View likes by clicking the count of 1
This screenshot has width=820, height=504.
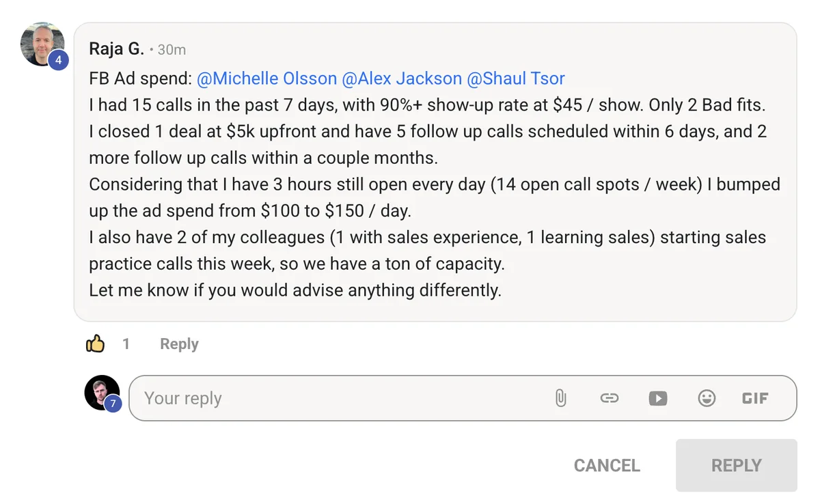[x=126, y=344]
